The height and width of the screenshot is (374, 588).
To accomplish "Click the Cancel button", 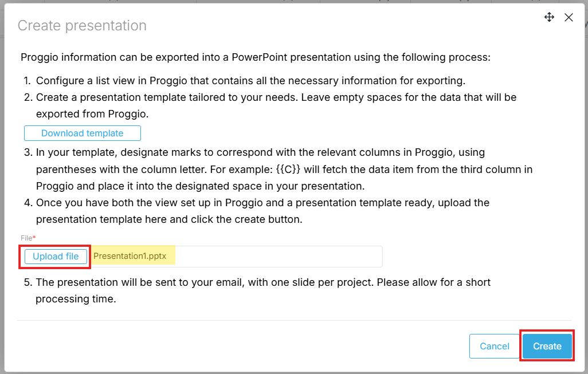I will tap(494, 346).
